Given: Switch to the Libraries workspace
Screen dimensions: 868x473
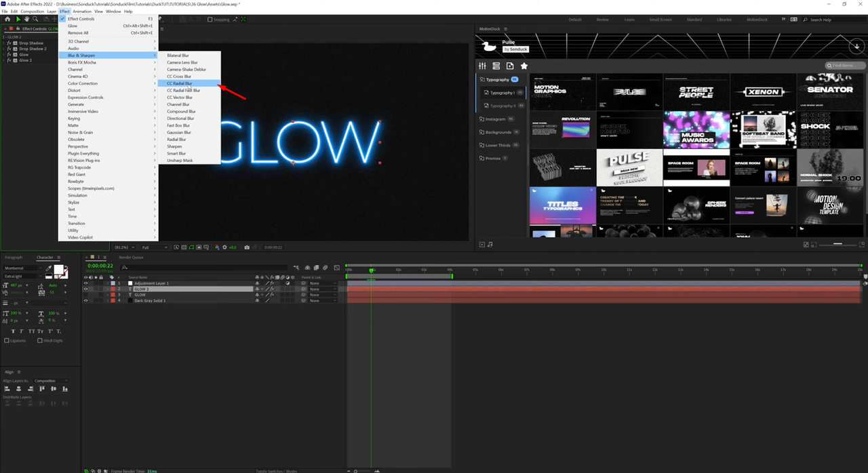Looking at the screenshot, I should (724, 20).
